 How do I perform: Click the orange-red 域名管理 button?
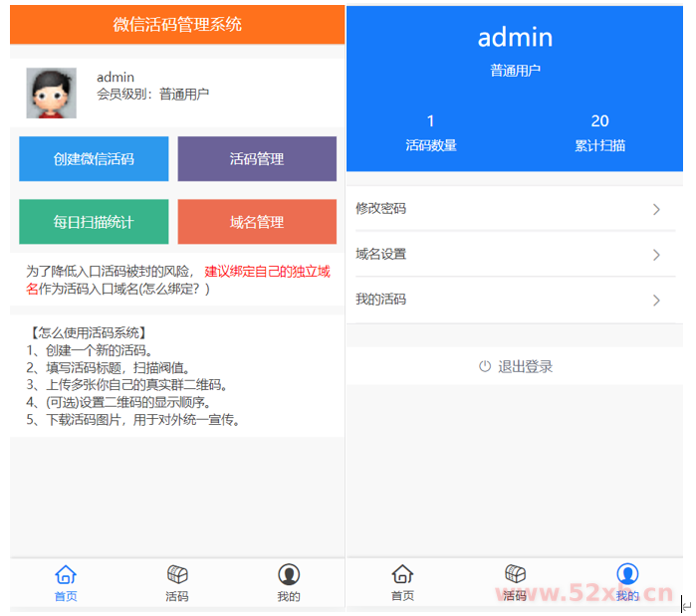click(257, 222)
